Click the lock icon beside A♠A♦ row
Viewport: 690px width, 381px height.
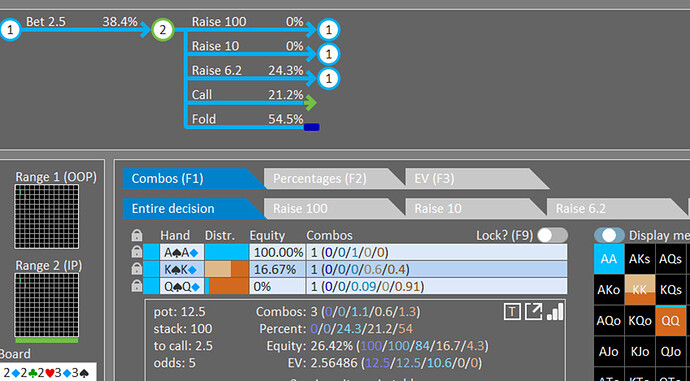tap(137, 252)
